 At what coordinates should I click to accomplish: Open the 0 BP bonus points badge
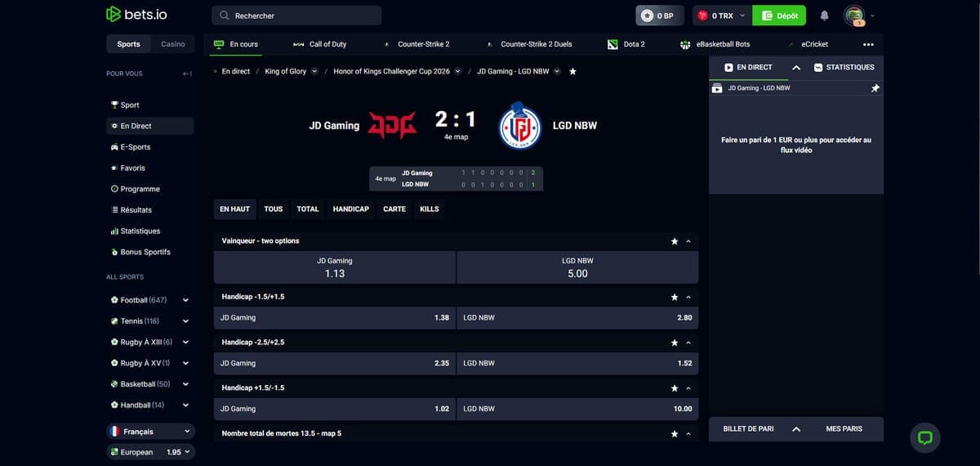point(660,16)
